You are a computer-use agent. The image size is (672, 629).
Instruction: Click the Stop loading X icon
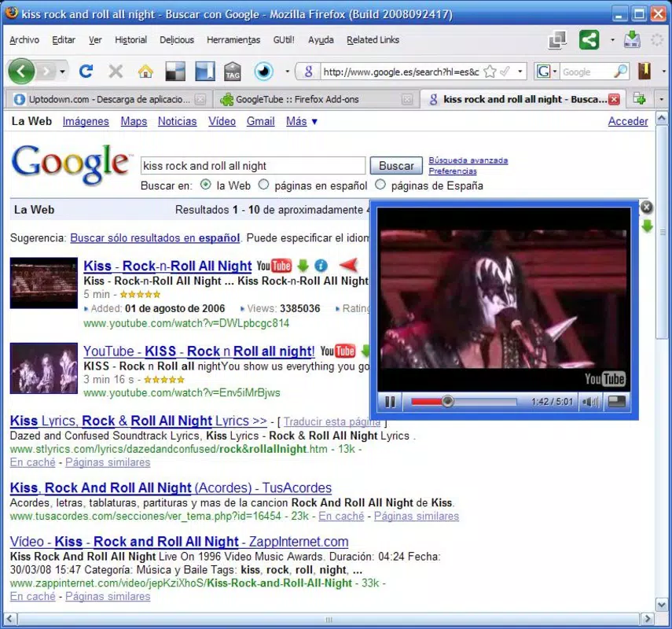coord(116,72)
